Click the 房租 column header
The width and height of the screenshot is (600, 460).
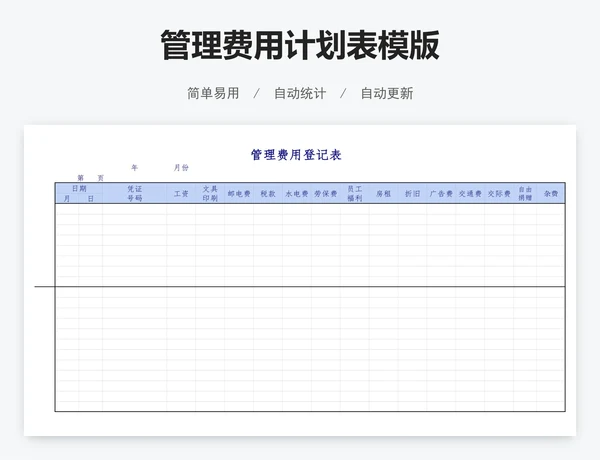[x=384, y=193]
